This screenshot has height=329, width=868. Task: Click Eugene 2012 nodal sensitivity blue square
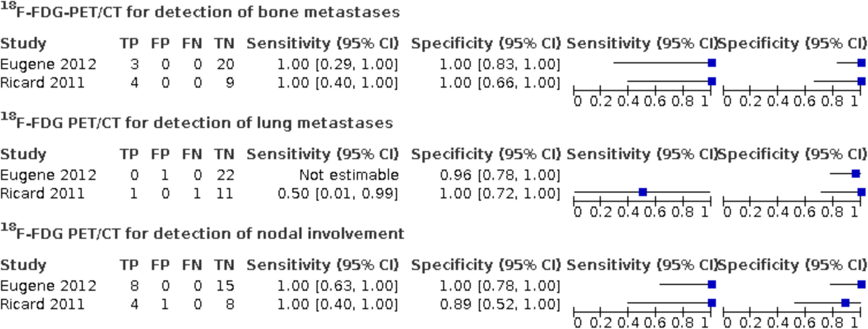pyautogui.click(x=711, y=285)
